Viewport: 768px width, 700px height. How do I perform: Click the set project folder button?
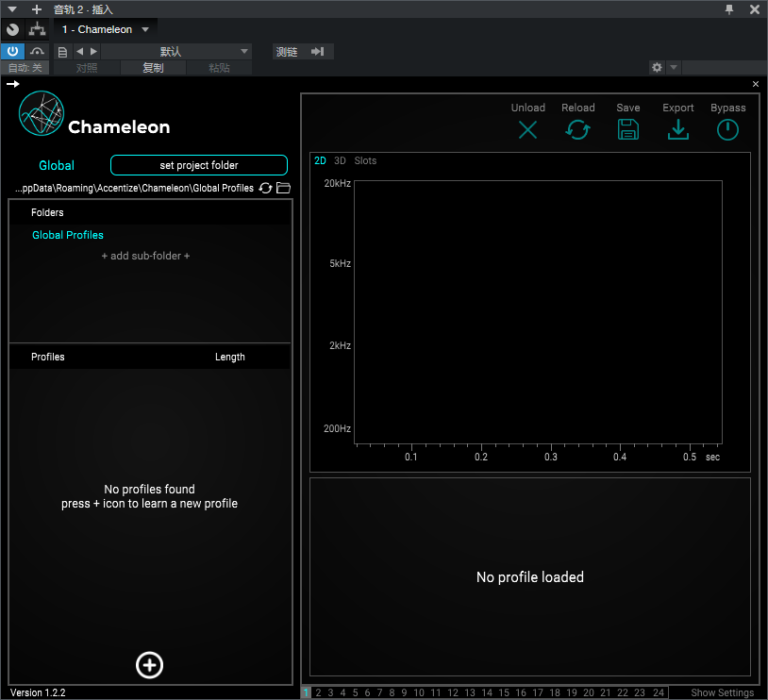(199, 165)
